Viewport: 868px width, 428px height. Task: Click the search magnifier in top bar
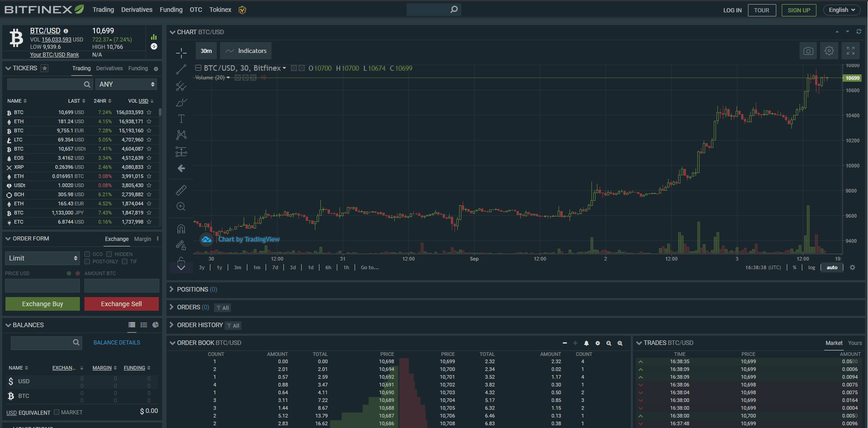(x=454, y=10)
